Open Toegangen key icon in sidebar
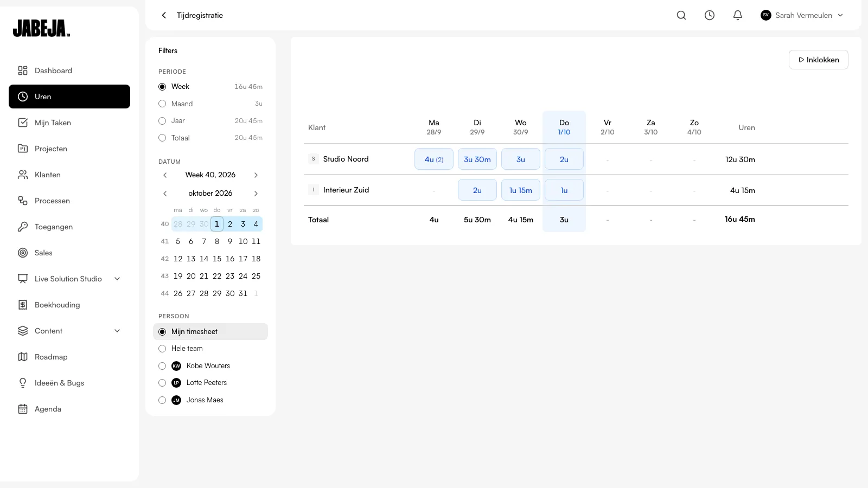The height and width of the screenshot is (488, 868). [x=23, y=227]
